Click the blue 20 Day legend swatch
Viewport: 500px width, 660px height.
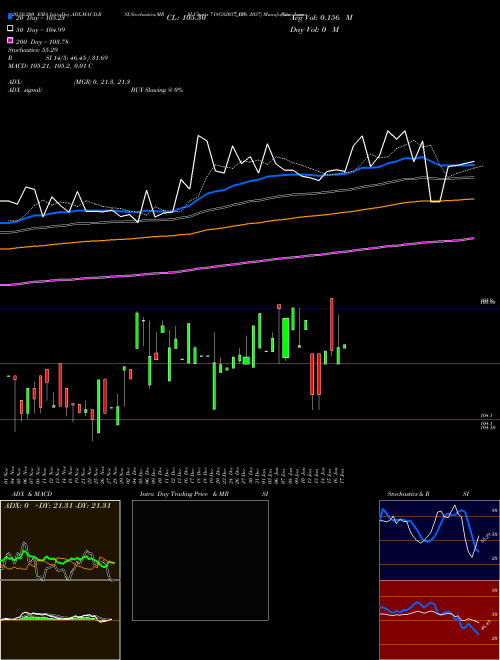point(11,17)
